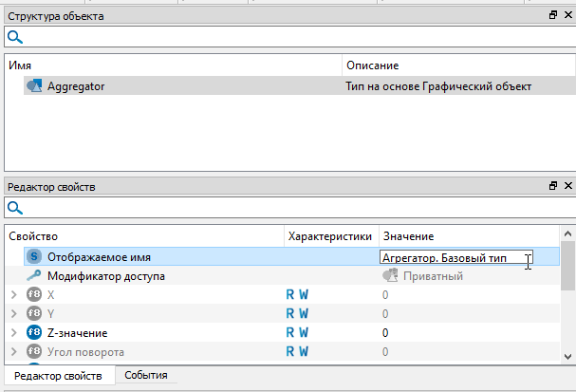Expand the X property row
Image resolution: width=576 pixels, height=392 pixels.
click(13, 295)
